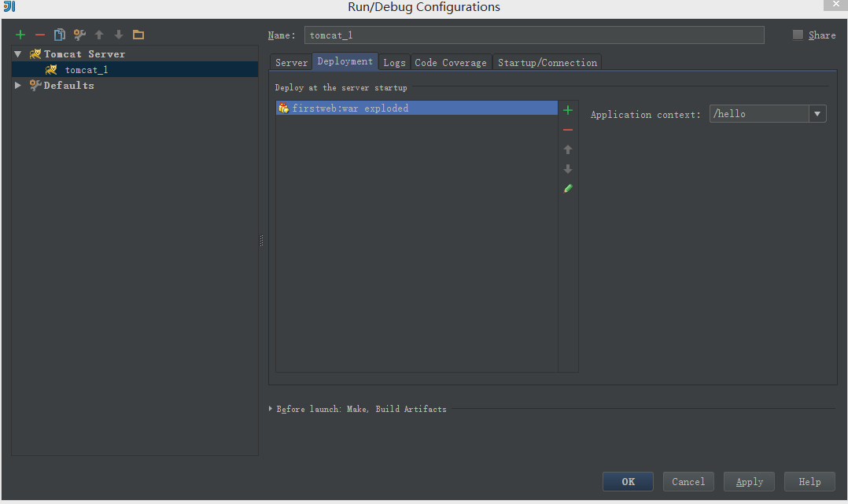Click the Apply button
This screenshot has height=504, width=848.
(749, 481)
